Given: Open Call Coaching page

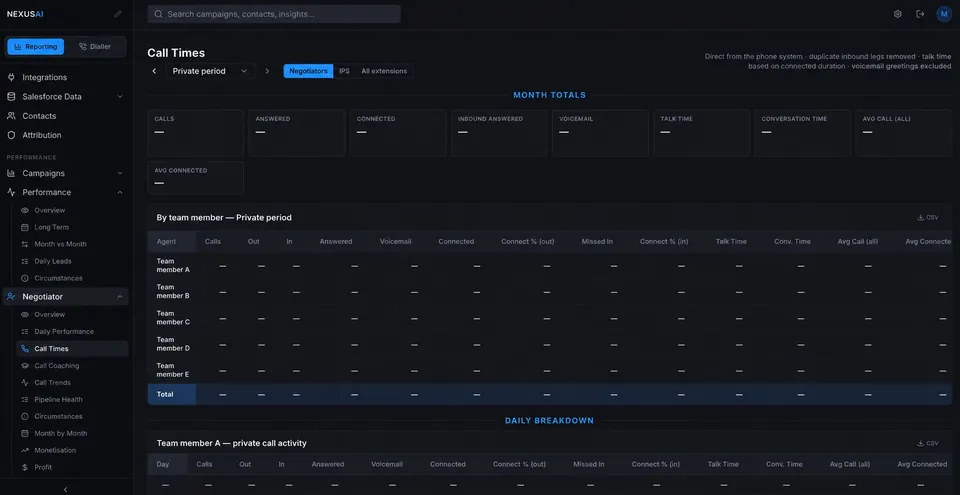Looking at the screenshot, I should [x=56, y=366].
